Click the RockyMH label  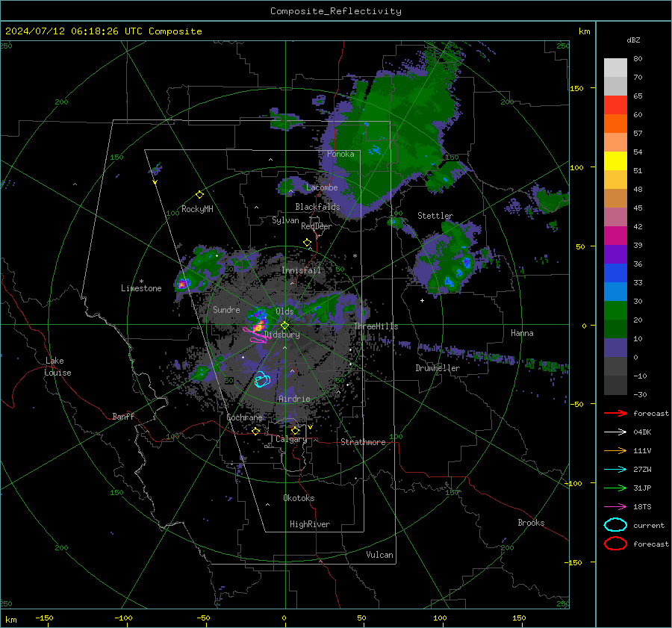point(197,209)
